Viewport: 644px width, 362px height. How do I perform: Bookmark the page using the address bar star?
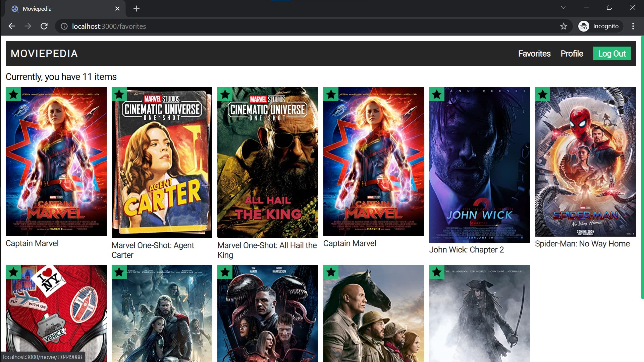click(564, 26)
